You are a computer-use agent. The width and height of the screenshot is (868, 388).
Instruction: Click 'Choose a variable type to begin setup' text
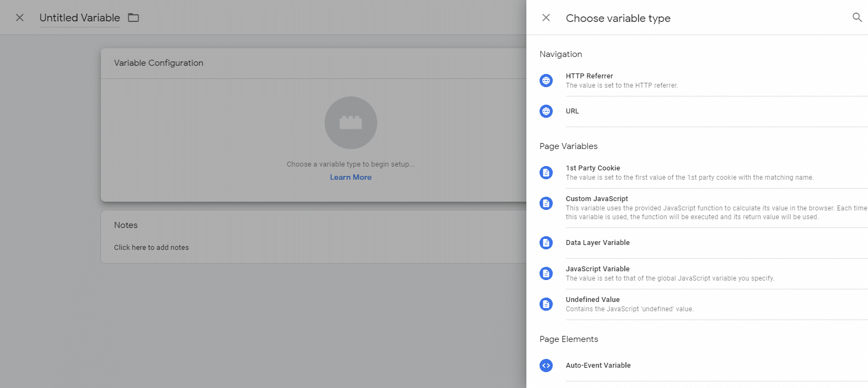[351, 164]
